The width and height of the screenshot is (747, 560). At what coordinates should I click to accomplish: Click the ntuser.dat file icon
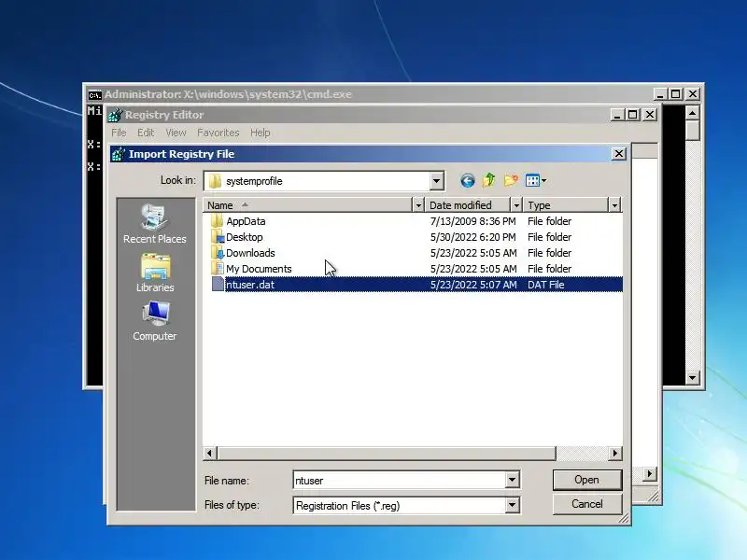tap(218, 285)
